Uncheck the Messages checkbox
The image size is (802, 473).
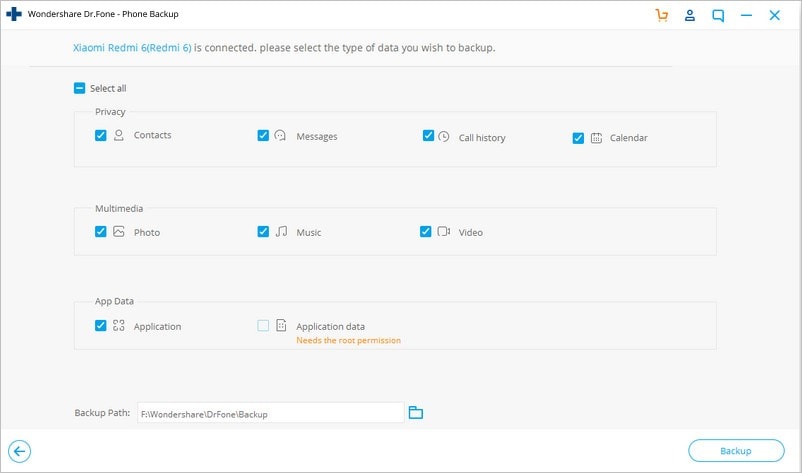click(x=263, y=136)
